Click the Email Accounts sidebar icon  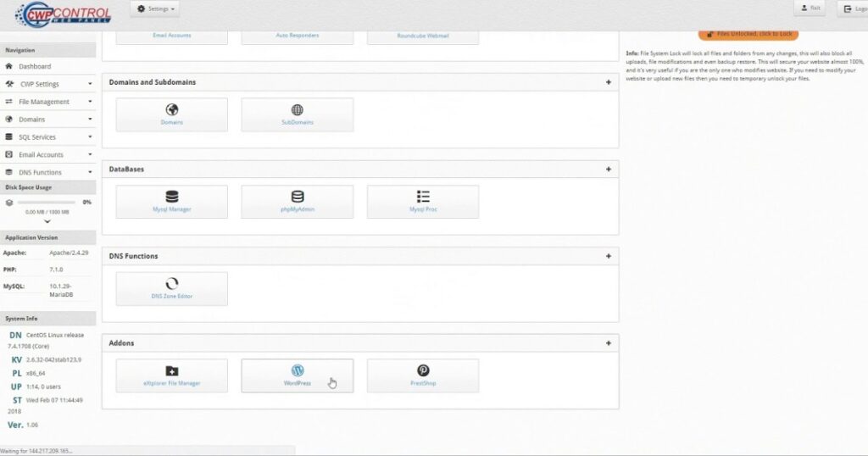coord(8,154)
